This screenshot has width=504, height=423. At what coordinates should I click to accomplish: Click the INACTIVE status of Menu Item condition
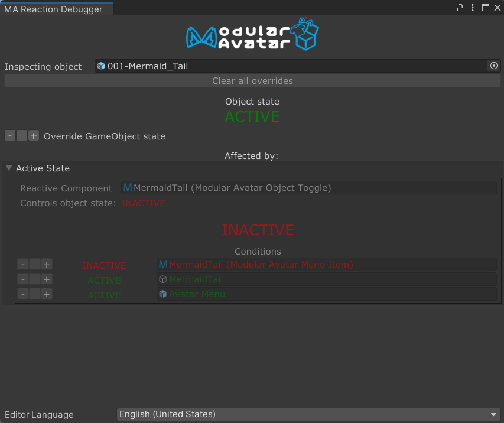pyautogui.click(x=104, y=265)
